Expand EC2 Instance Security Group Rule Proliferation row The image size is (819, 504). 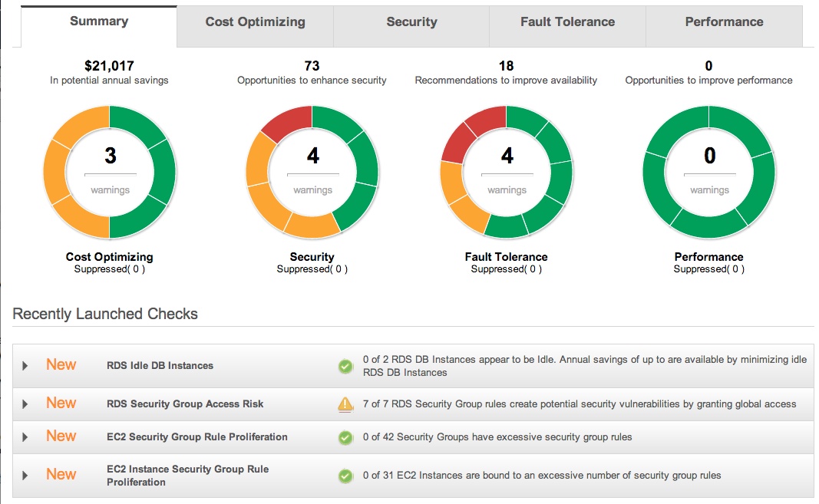pyautogui.click(x=25, y=476)
